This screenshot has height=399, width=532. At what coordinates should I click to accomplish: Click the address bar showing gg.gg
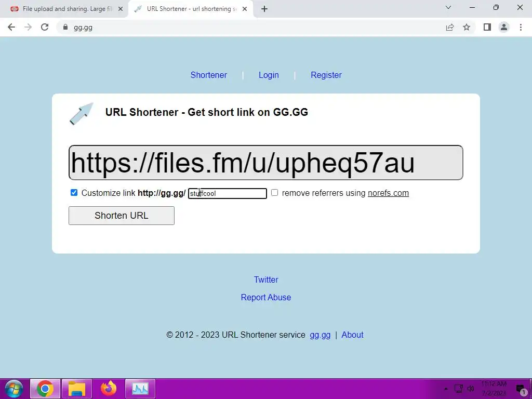251,27
